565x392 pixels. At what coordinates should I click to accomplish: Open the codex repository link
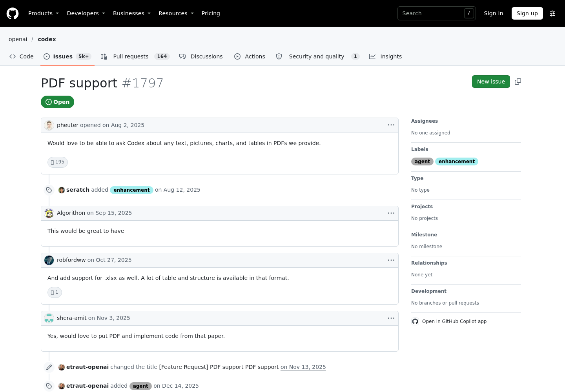pyautogui.click(x=47, y=39)
